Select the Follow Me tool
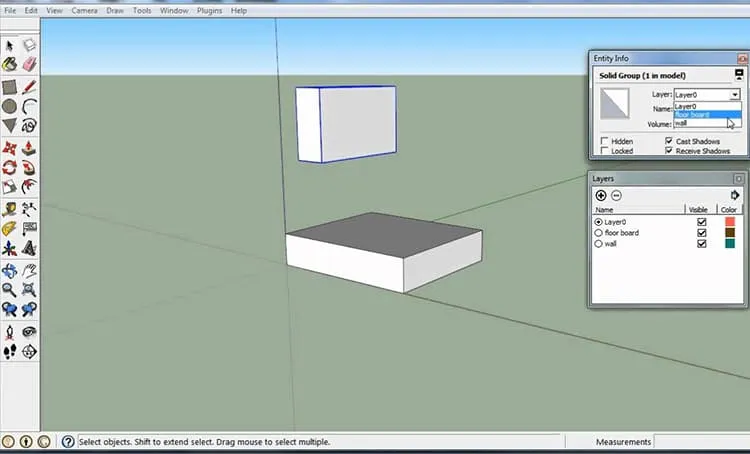Image resolution: width=750 pixels, height=454 pixels. tap(29, 167)
